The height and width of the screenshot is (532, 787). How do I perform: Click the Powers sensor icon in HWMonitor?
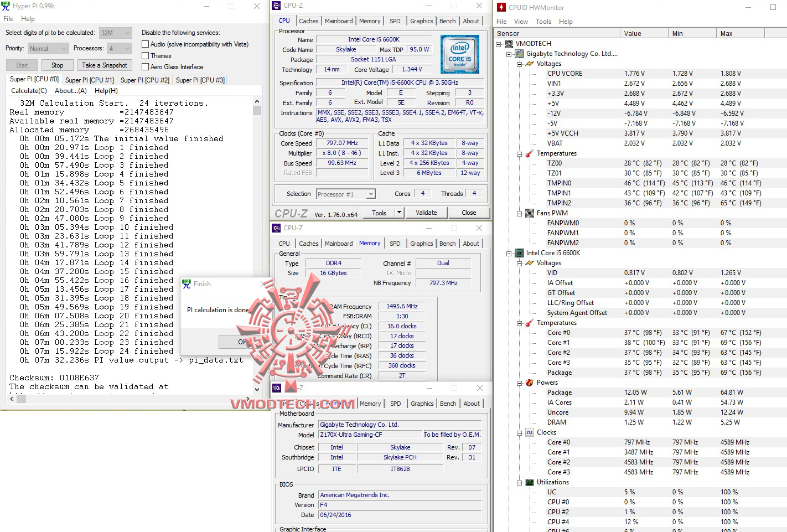(x=529, y=382)
